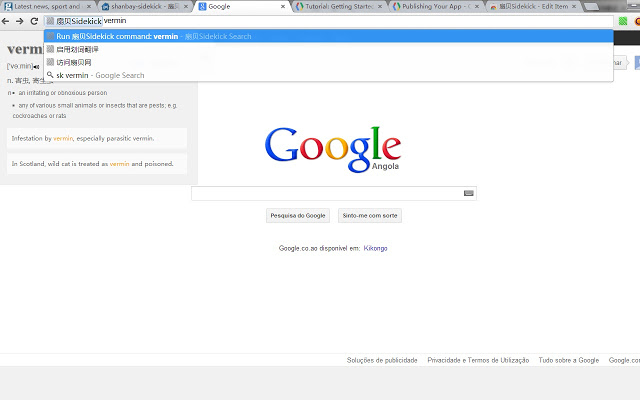Click 'Pesquisa do Google' button
The image size is (640, 400).
[x=298, y=216]
